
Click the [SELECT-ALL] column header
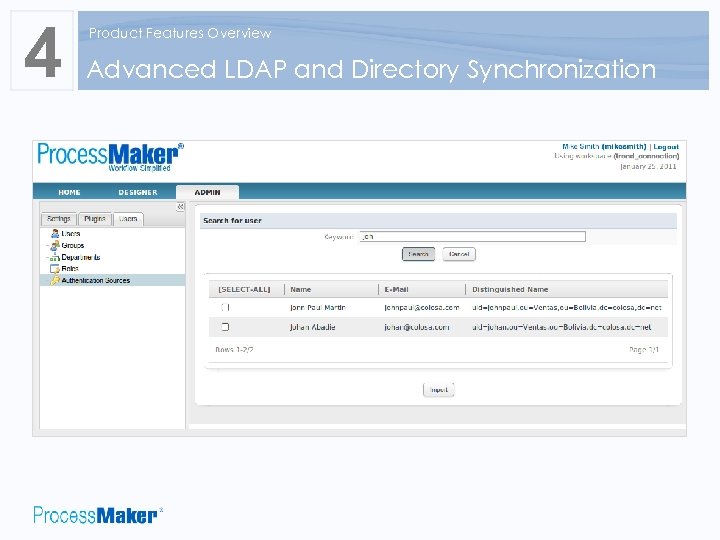point(244,289)
